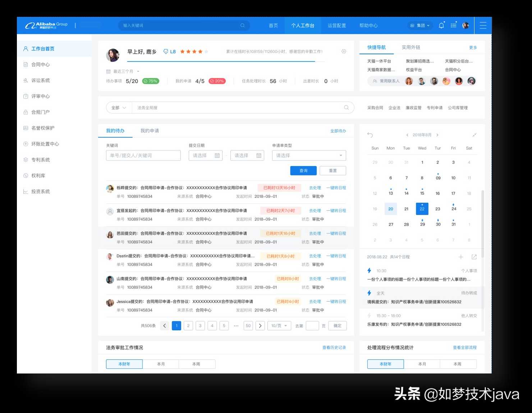The image size is (532, 413).
Task: Select 本周 in 处理流程分布情况统计
Action: click(x=458, y=364)
